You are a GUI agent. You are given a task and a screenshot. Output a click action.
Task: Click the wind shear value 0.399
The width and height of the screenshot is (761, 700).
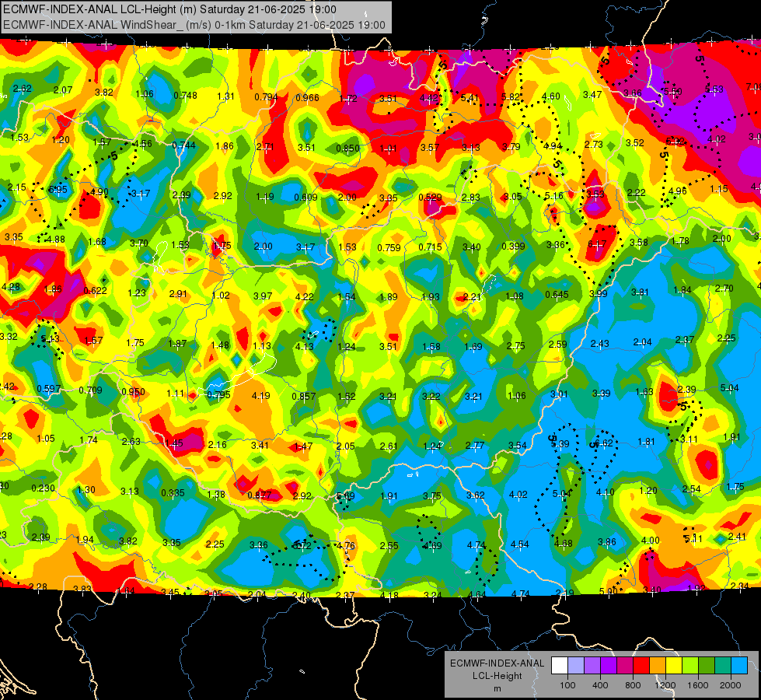[513, 247]
